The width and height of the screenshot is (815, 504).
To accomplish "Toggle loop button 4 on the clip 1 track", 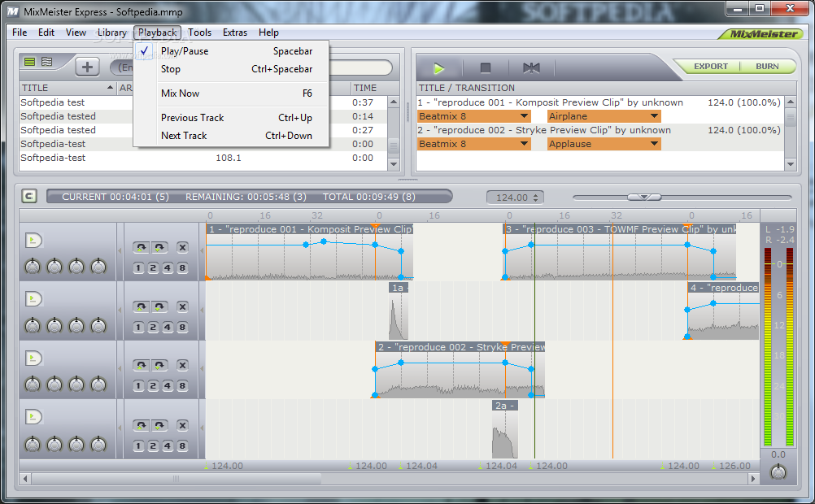I will pos(168,268).
